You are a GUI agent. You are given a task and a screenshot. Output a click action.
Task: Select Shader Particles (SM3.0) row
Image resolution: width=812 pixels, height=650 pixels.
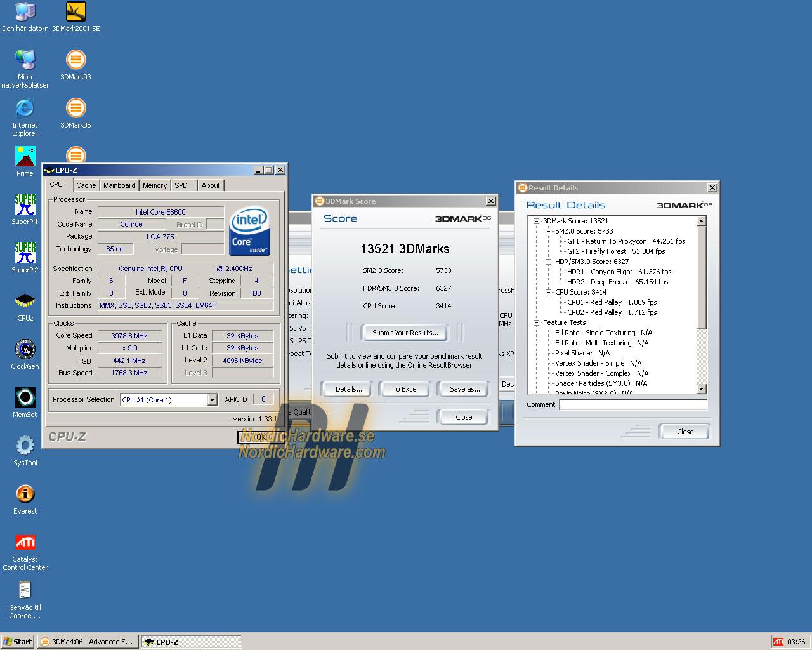[x=601, y=383]
